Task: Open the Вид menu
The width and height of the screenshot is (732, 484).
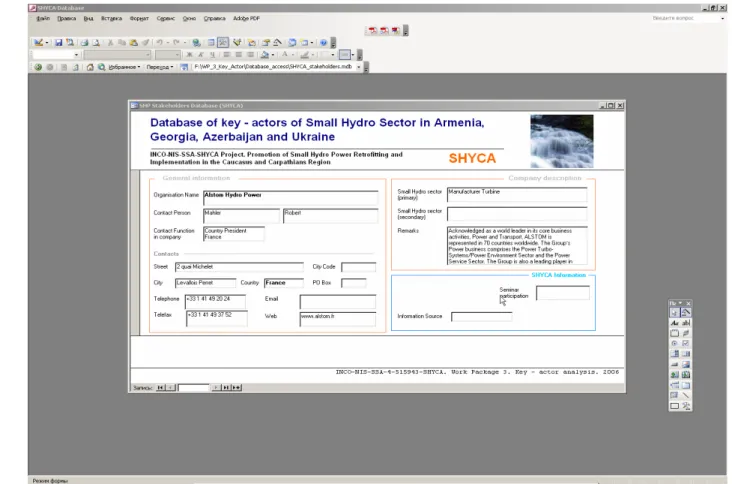Action: click(88, 18)
